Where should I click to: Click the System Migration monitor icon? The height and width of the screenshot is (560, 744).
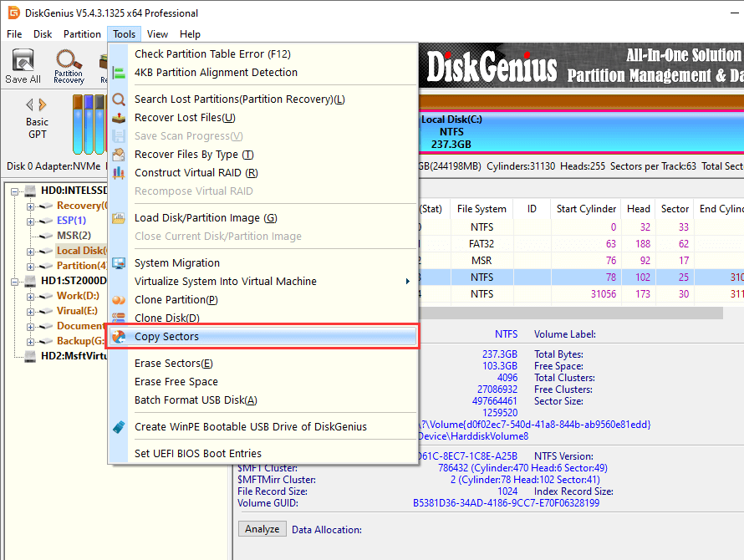120,263
